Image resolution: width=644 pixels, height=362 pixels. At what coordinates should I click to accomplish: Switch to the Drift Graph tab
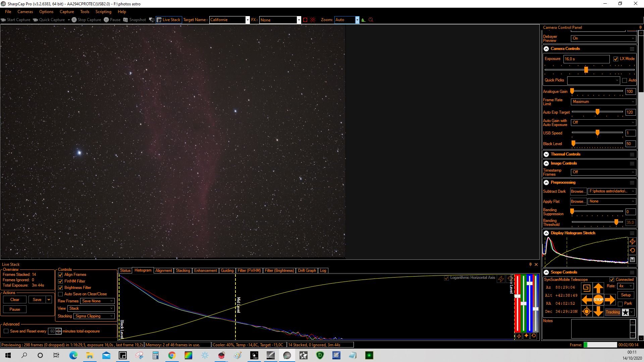(x=307, y=270)
